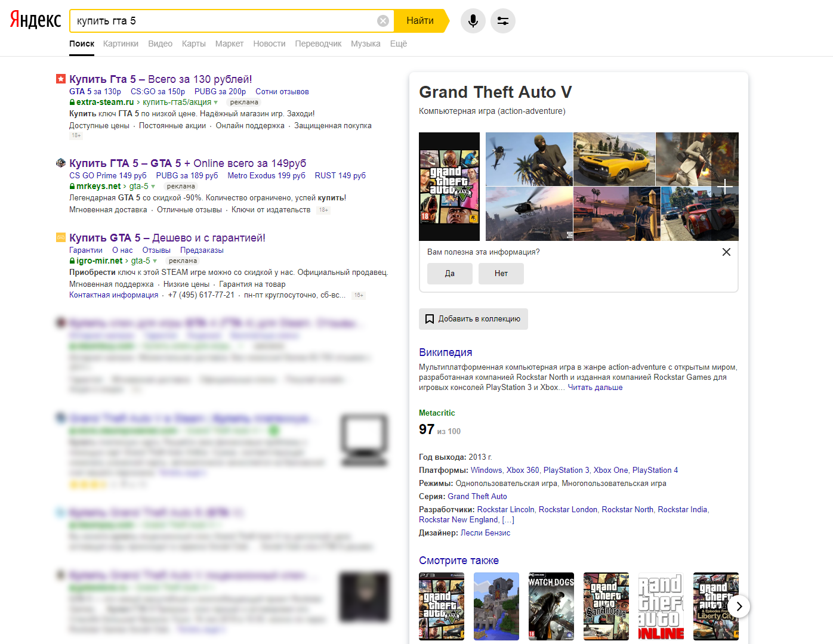Select the Поиск tab

(82, 44)
